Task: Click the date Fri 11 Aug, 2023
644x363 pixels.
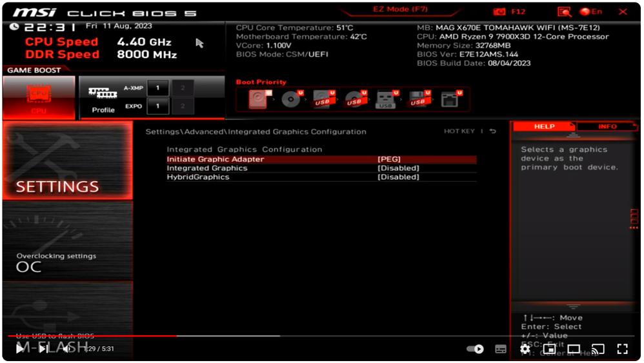Action: click(x=119, y=26)
